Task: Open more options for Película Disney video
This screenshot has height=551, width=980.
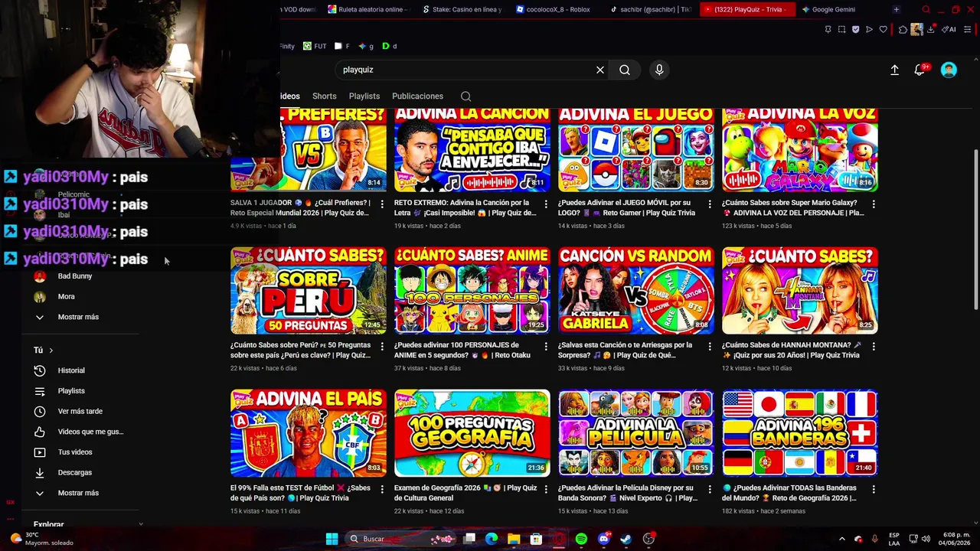Action: tap(710, 489)
